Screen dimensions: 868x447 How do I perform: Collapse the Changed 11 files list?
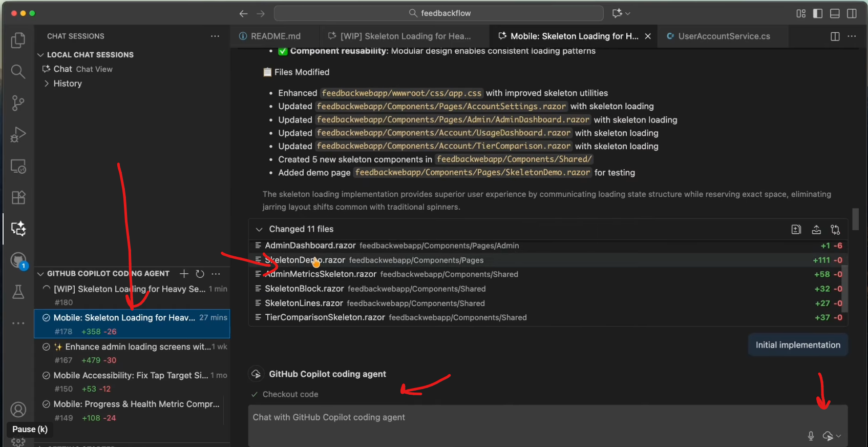(x=259, y=229)
